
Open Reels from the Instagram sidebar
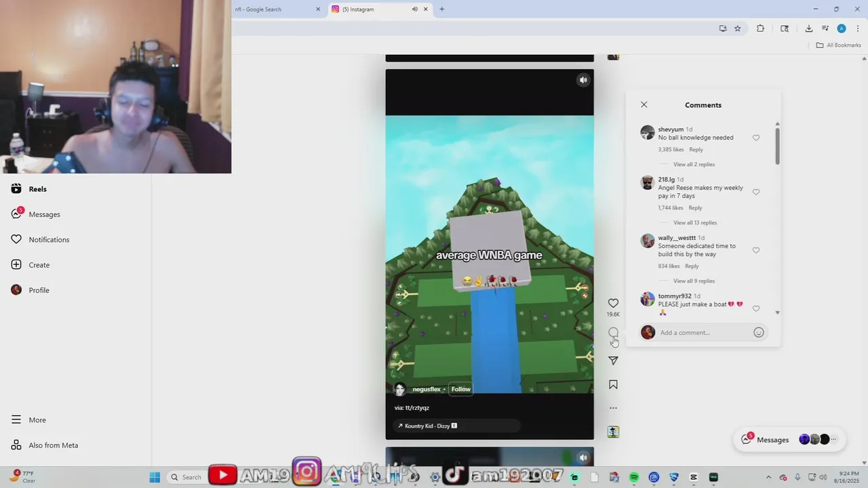coord(29,189)
